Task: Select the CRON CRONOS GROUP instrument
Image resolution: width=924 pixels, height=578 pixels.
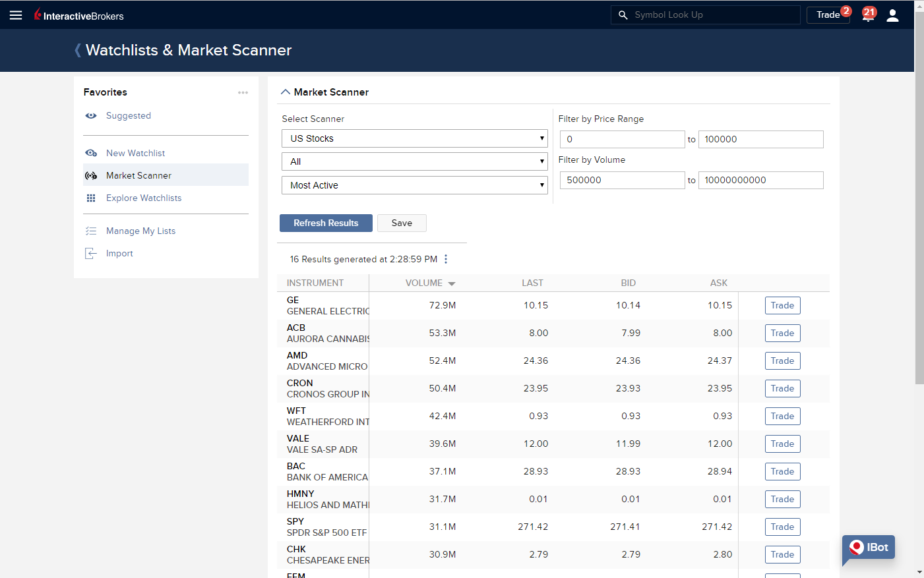Action: [327, 389]
